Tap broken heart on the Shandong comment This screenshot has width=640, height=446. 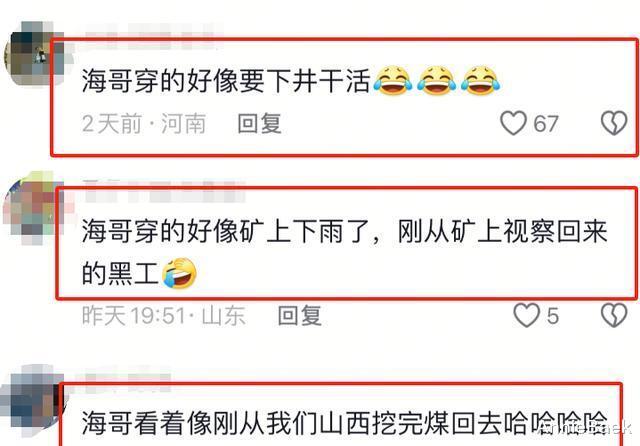(614, 315)
